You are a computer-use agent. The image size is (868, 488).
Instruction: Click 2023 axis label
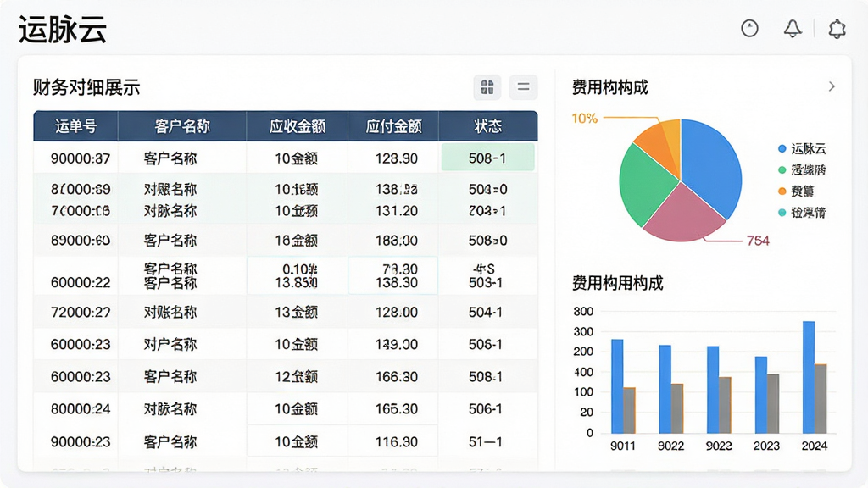click(766, 446)
